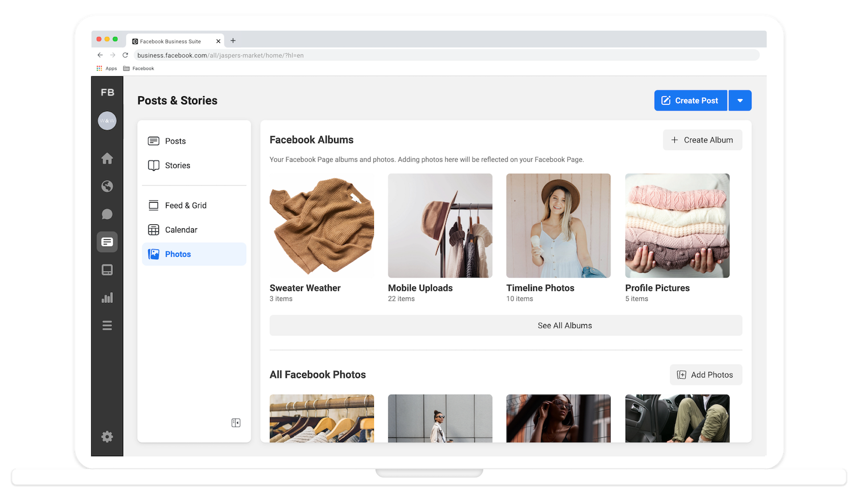Click the page profile avatar in sidebar

[107, 121]
